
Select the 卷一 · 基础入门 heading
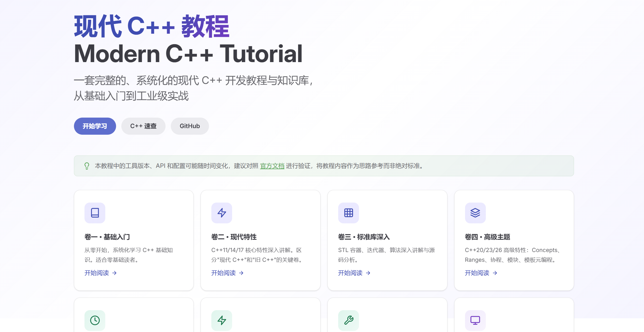[x=107, y=237]
